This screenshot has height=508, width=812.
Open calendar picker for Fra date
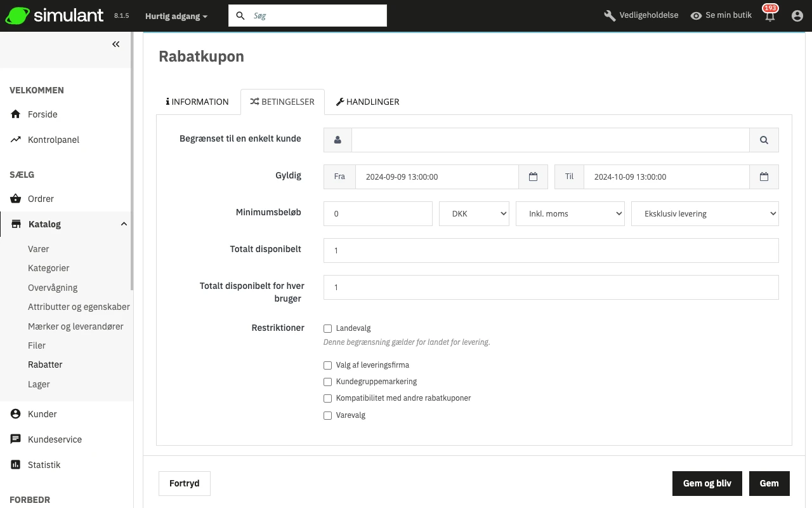coord(533,177)
